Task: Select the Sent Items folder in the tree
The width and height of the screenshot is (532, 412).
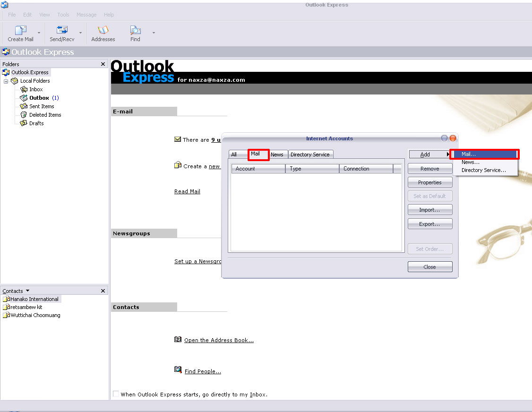Action: (42, 106)
